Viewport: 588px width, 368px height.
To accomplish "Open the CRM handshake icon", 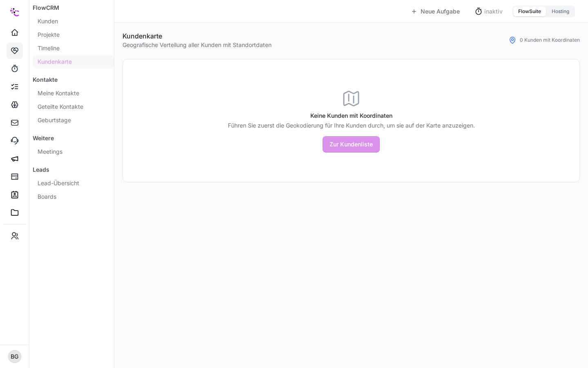I will point(15,51).
